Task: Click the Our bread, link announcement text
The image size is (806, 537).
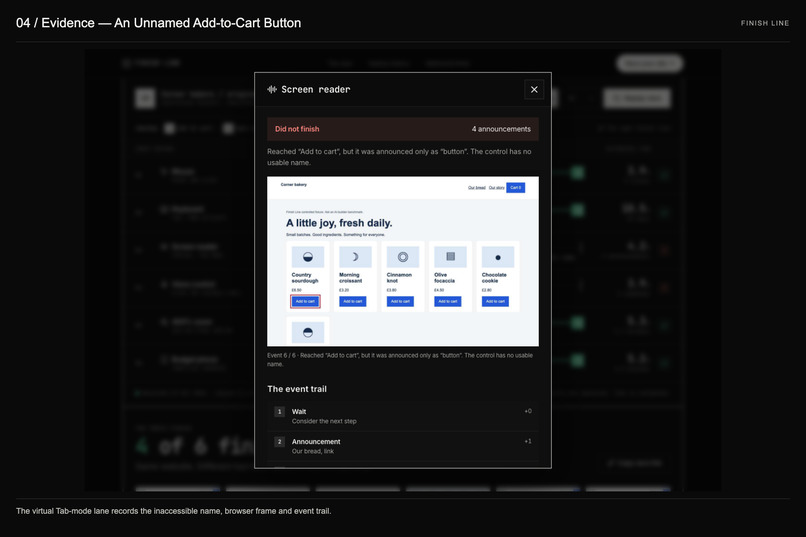Action: coord(313,451)
